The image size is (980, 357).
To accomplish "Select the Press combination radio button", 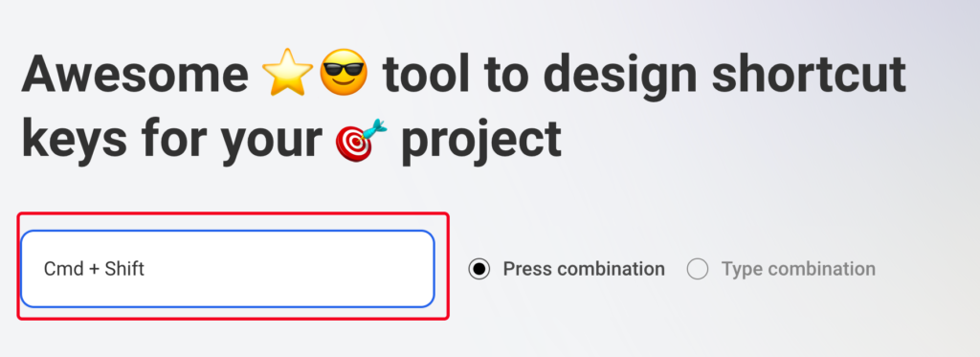I will (479, 270).
